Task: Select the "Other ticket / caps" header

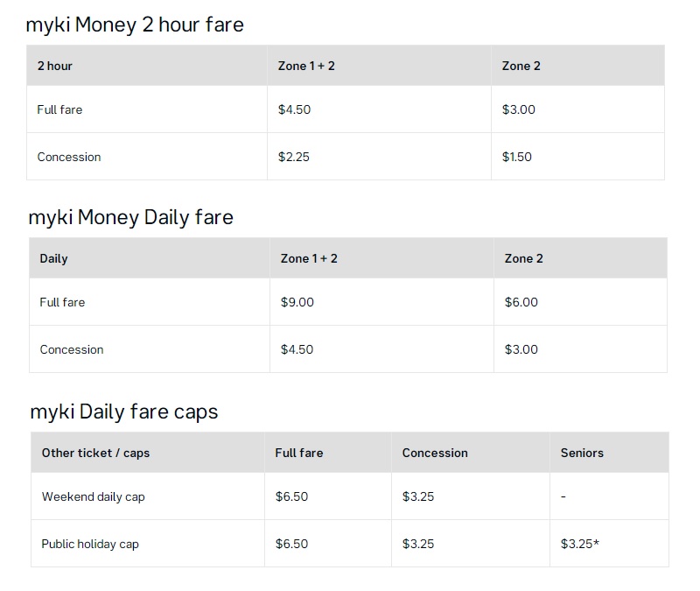Action: [95, 453]
